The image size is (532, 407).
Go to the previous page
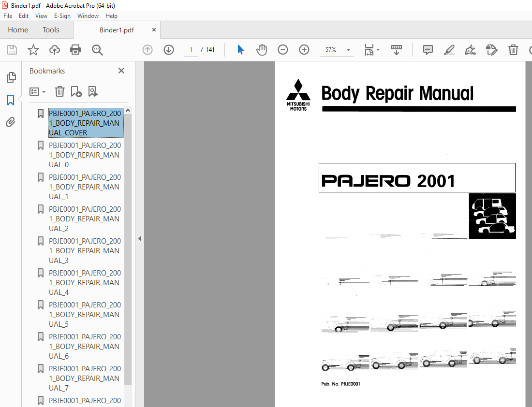(x=147, y=50)
